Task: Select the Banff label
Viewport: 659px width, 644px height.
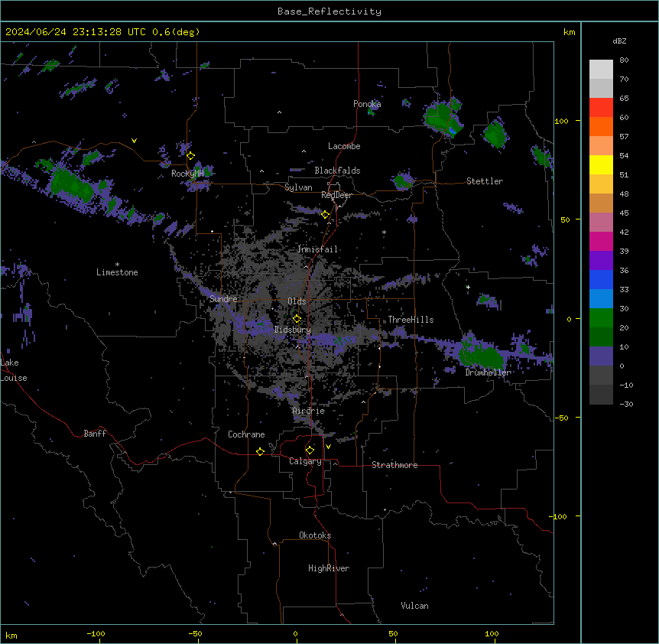Action: tap(95, 434)
